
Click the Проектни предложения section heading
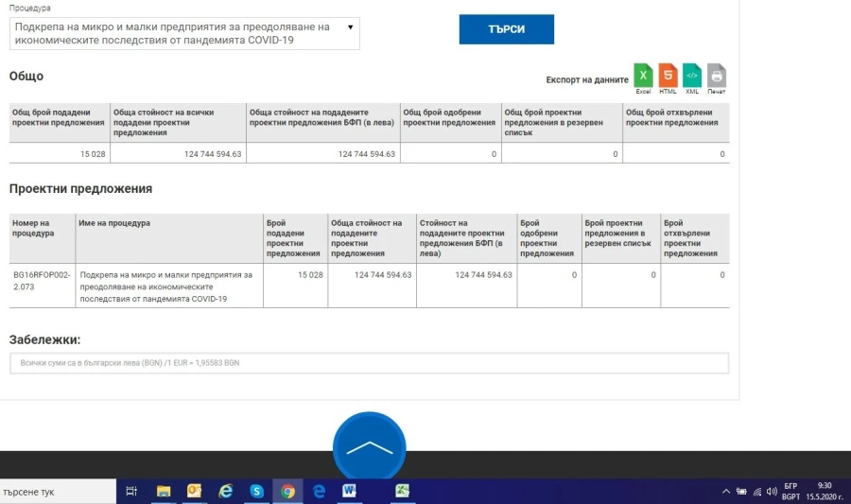(81, 189)
